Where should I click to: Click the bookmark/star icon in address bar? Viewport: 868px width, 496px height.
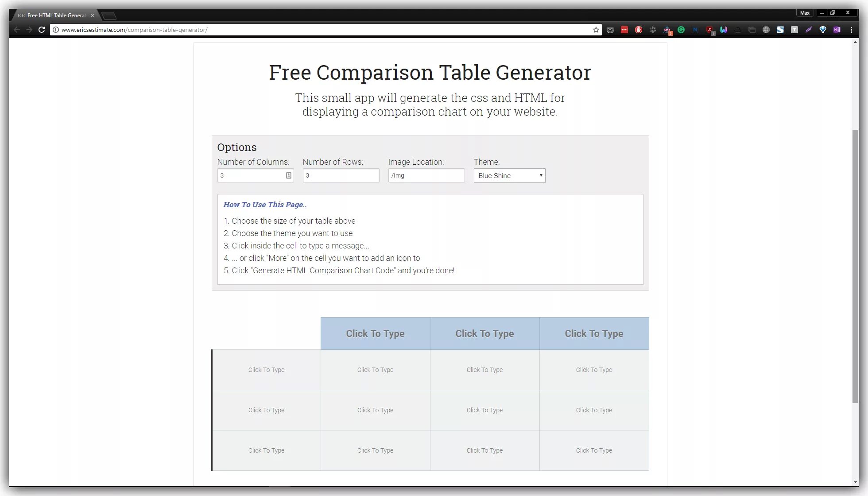point(596,29)
